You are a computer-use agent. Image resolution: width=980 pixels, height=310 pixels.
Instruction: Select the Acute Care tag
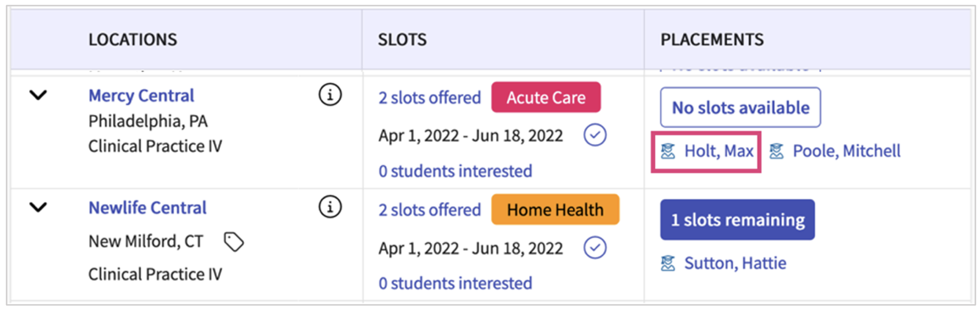click(x=546, y=97)
